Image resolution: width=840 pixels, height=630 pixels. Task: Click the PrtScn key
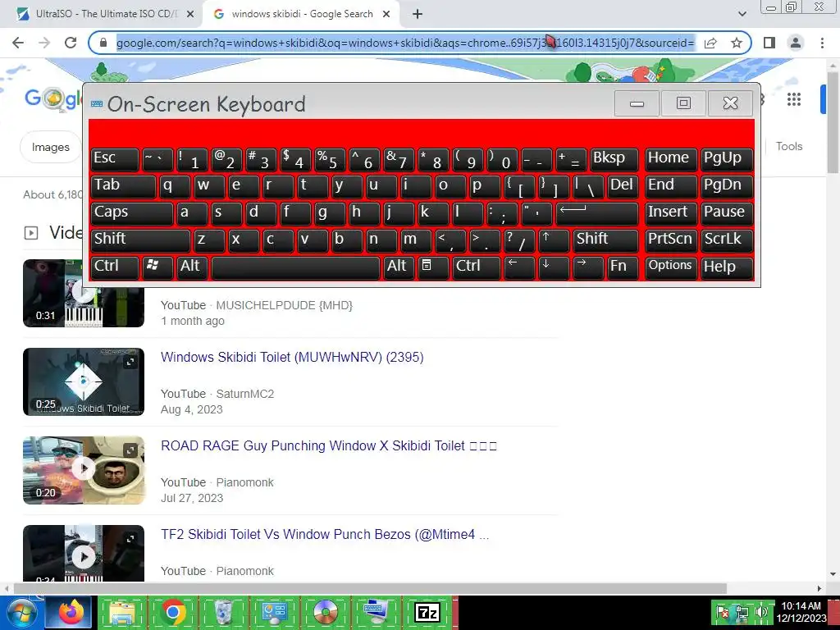coord(671,240)
